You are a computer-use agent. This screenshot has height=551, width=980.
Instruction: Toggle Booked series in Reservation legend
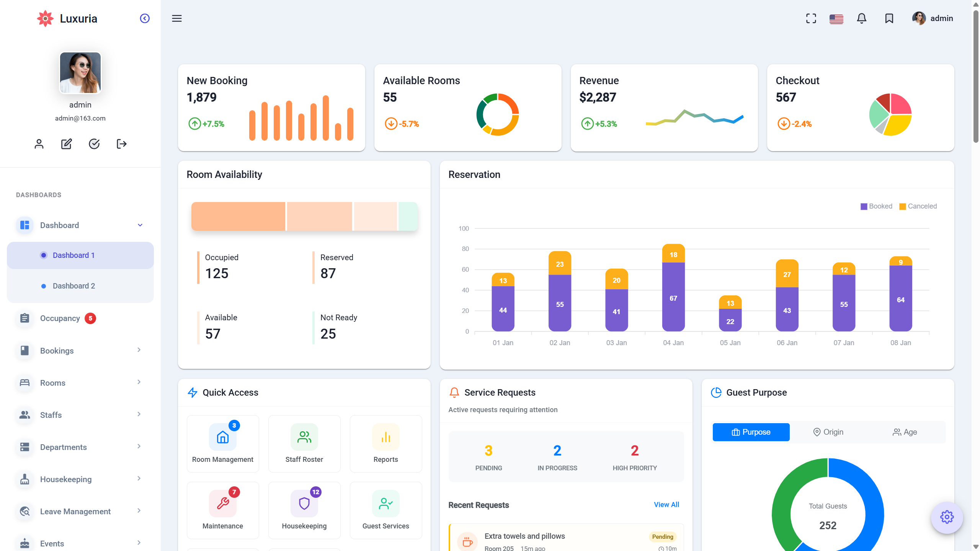click(x=876, y=206)
